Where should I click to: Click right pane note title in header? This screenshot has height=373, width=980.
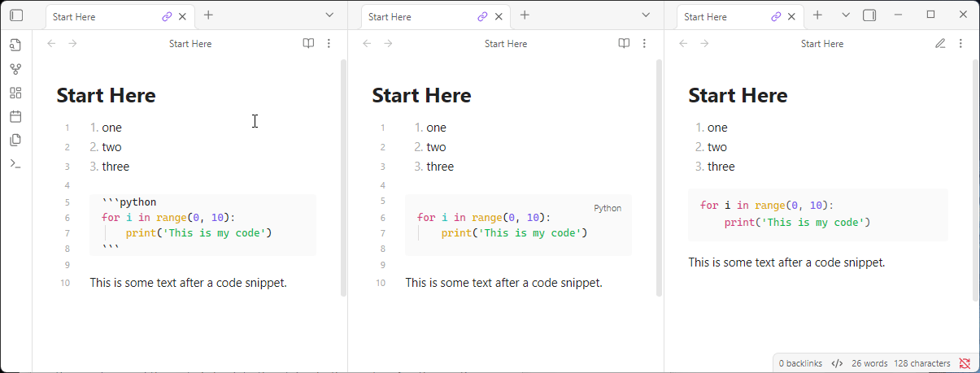pos(822,44)
